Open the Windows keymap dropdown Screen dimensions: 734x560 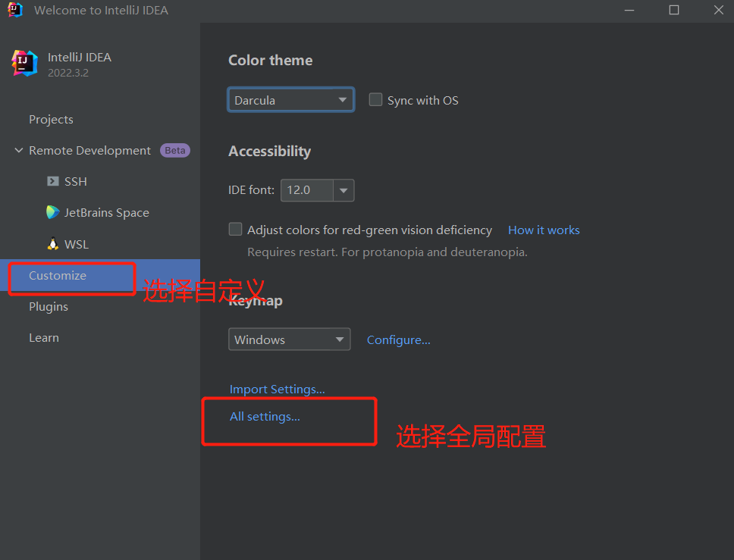(290, 339)
